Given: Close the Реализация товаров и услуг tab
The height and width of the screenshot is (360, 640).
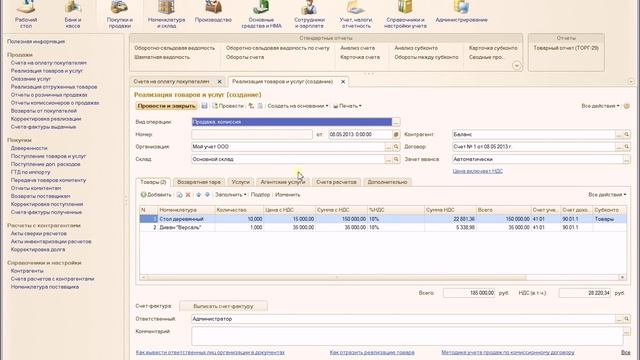Looking at the screenshot, I should click(343, 82).
